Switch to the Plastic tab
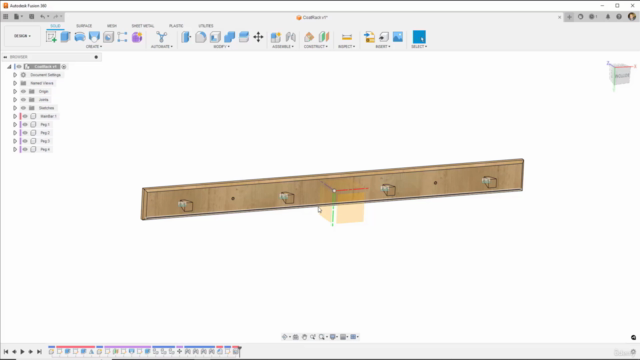Image resolution: width=640 pixels, height=360 pixels. point(176,26)
